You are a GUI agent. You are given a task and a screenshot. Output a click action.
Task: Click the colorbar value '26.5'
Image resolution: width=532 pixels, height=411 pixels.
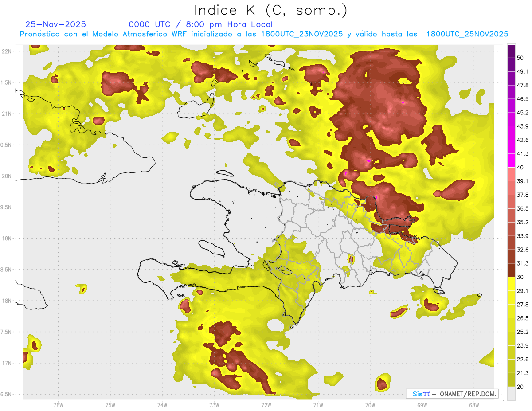[x=523, y=318]
